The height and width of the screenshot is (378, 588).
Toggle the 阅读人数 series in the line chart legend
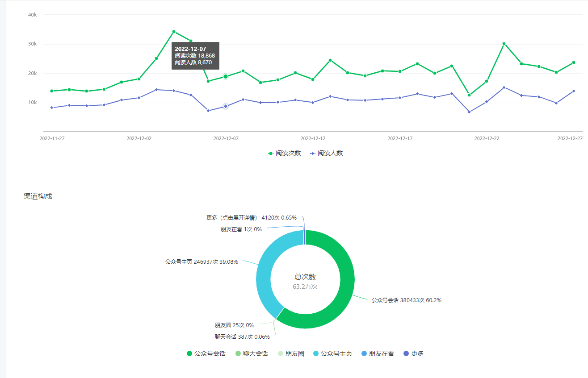(327, 153)
